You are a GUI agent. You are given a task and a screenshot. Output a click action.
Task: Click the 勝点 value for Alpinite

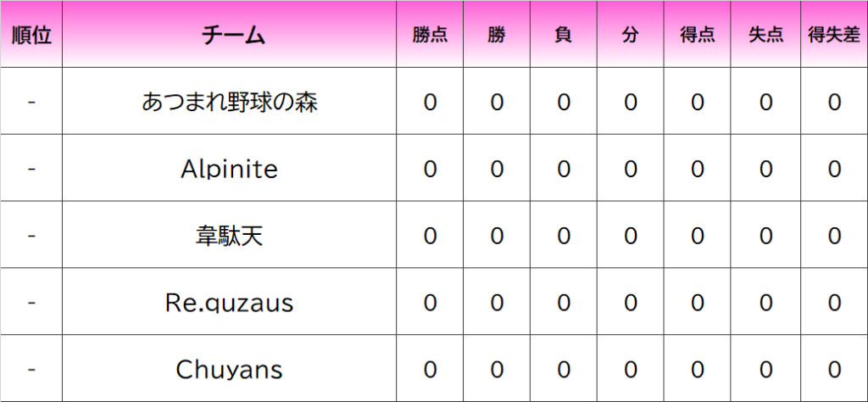click(430, 169)
